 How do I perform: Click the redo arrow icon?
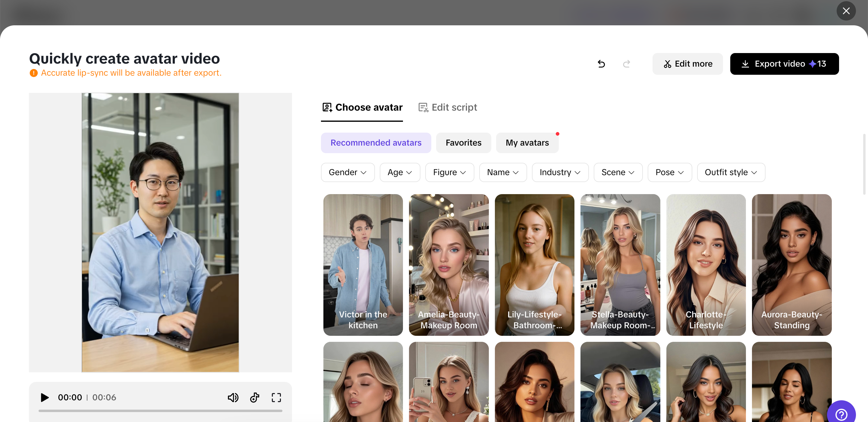626,64
